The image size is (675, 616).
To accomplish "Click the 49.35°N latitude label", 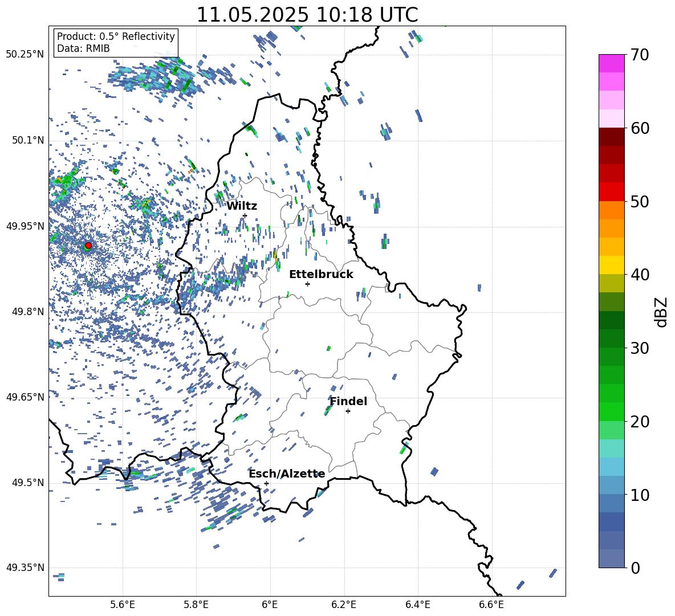I will pos(25,568).
